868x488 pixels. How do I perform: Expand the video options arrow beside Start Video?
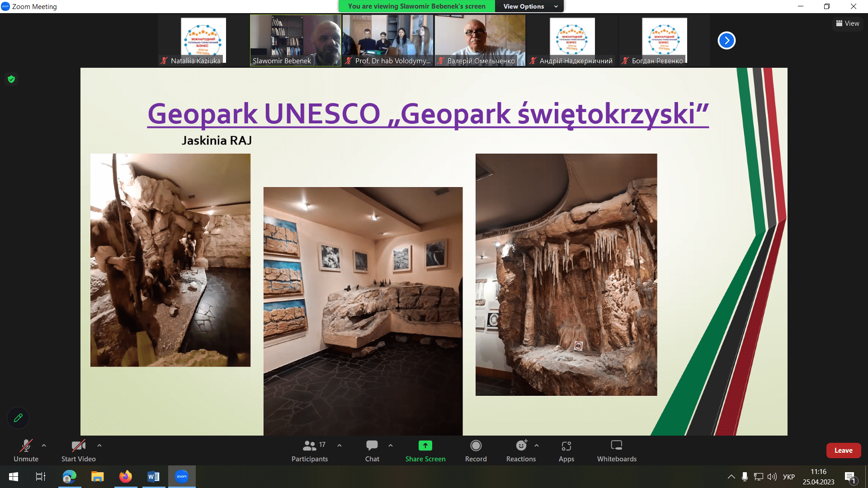point(99,446)
